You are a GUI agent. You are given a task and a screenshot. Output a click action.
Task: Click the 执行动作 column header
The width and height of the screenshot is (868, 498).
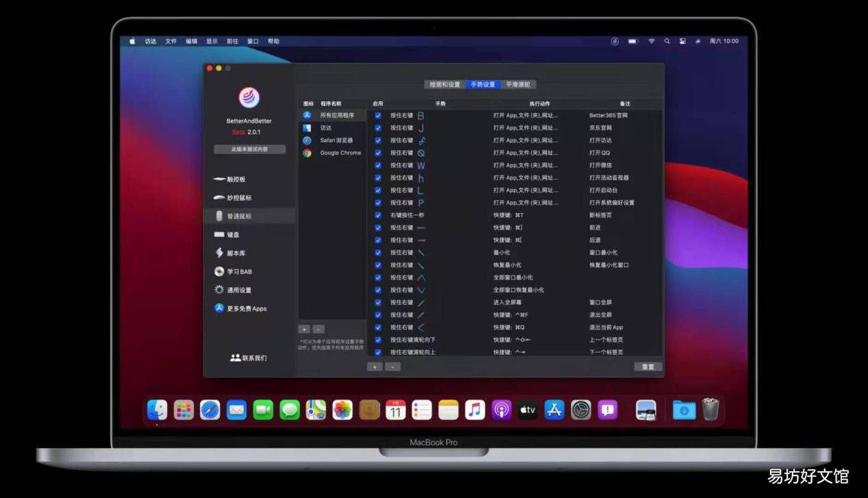[539, 103]
